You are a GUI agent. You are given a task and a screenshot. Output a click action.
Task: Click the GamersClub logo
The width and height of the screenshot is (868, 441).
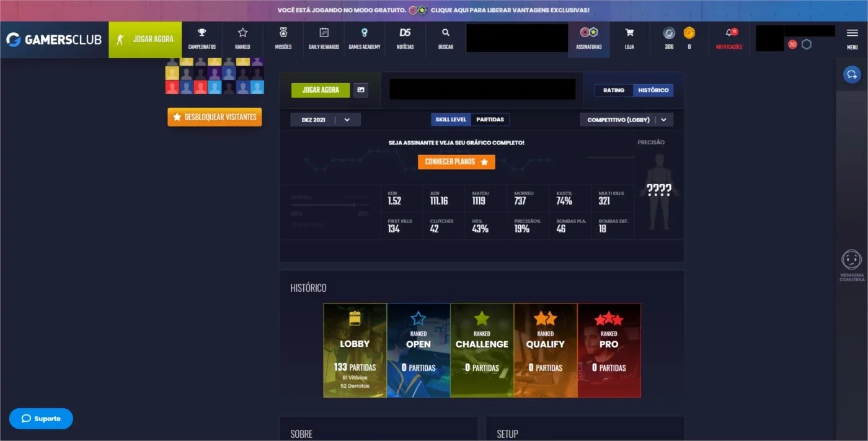tap(53, 40)
